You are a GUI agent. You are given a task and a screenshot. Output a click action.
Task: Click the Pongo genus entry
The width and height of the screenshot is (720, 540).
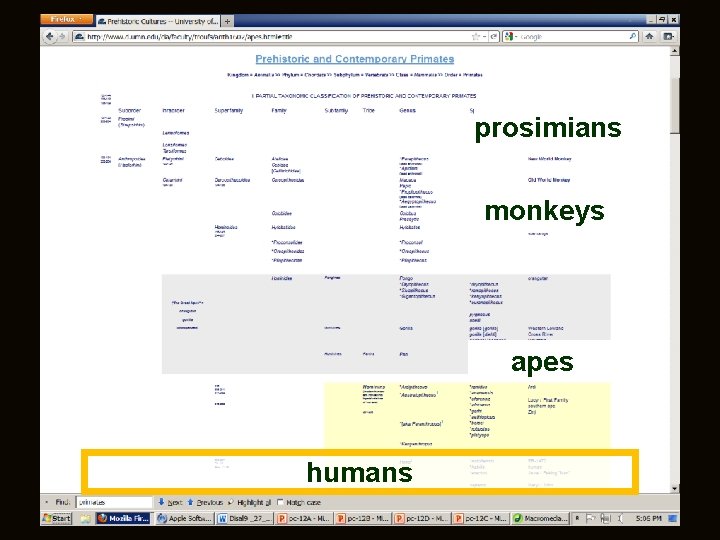(406, 278)
